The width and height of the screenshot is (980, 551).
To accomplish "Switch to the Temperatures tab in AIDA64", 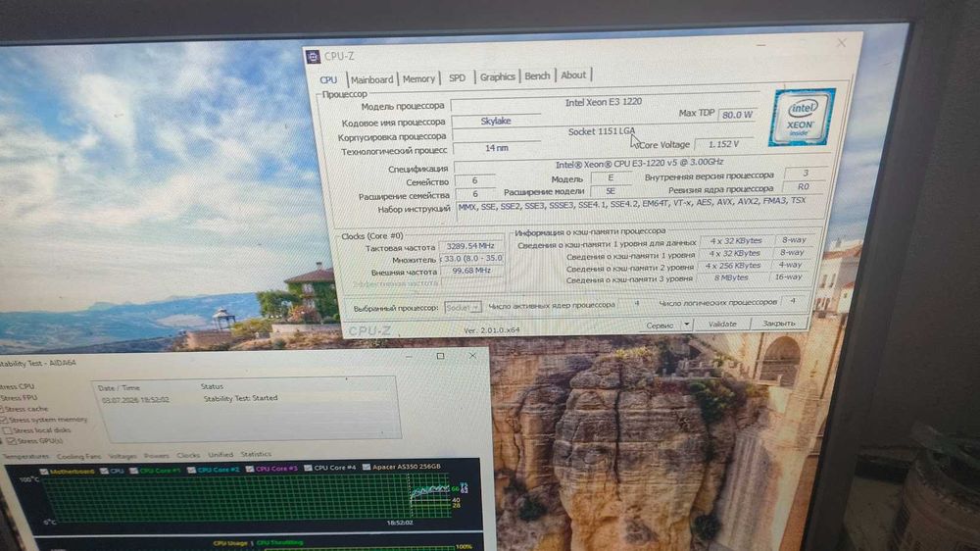I will [x=26, y=457].
